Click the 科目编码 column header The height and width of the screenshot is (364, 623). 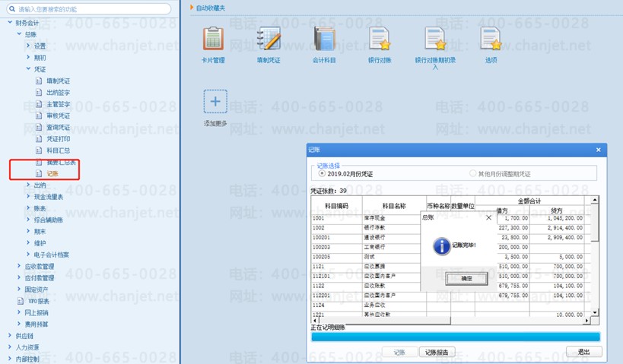336,206
